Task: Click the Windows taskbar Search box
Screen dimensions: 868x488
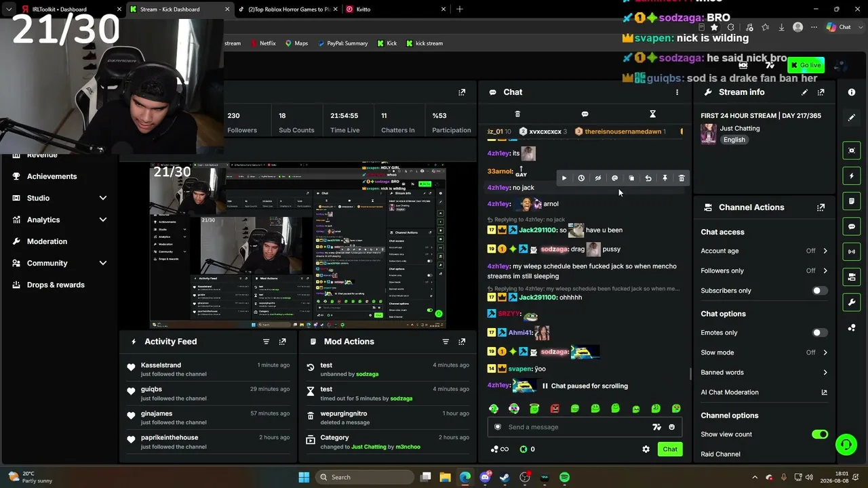Action: (364, 477)
